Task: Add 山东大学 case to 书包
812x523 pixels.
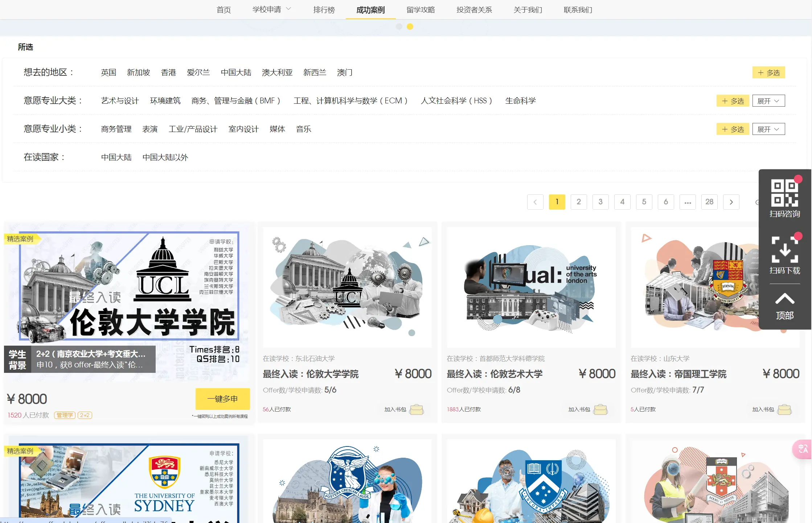Action: point(772,409)
